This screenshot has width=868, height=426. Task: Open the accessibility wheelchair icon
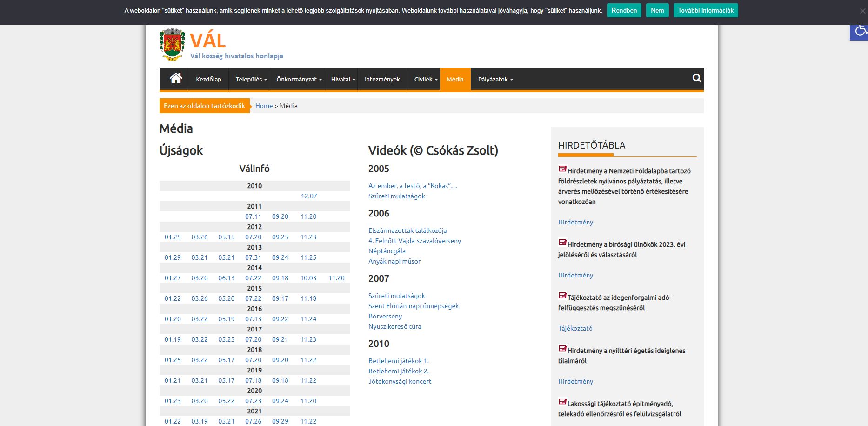(x=860, y=31)
